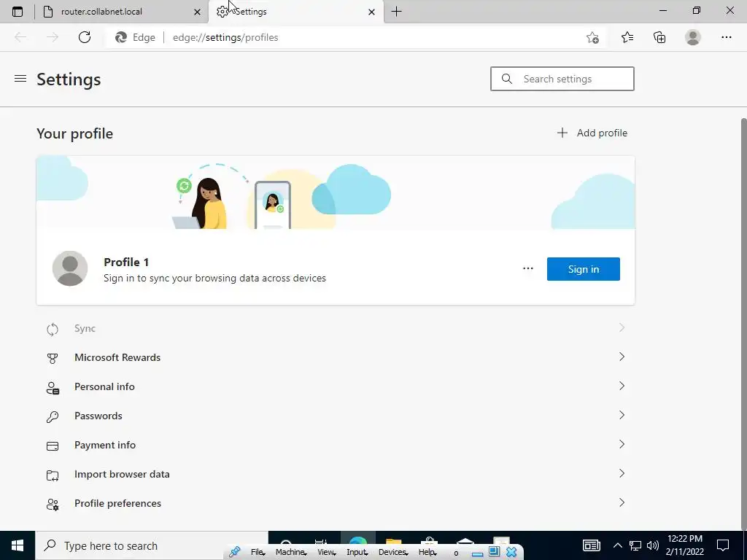Click the VirtualBox mini toolbar pin icon

click(234, 552)
